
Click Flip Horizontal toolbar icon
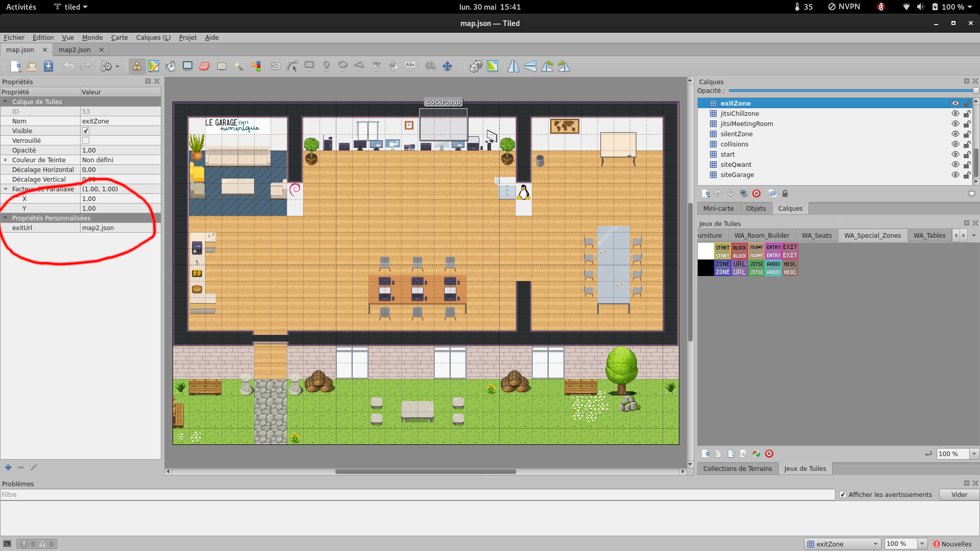513,66
